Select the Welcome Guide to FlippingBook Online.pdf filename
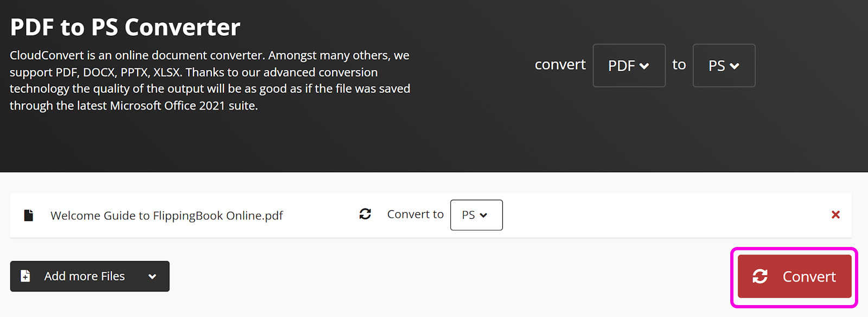Image resolution: width=868 pixels, height=317 pixels. coord(167,215)
